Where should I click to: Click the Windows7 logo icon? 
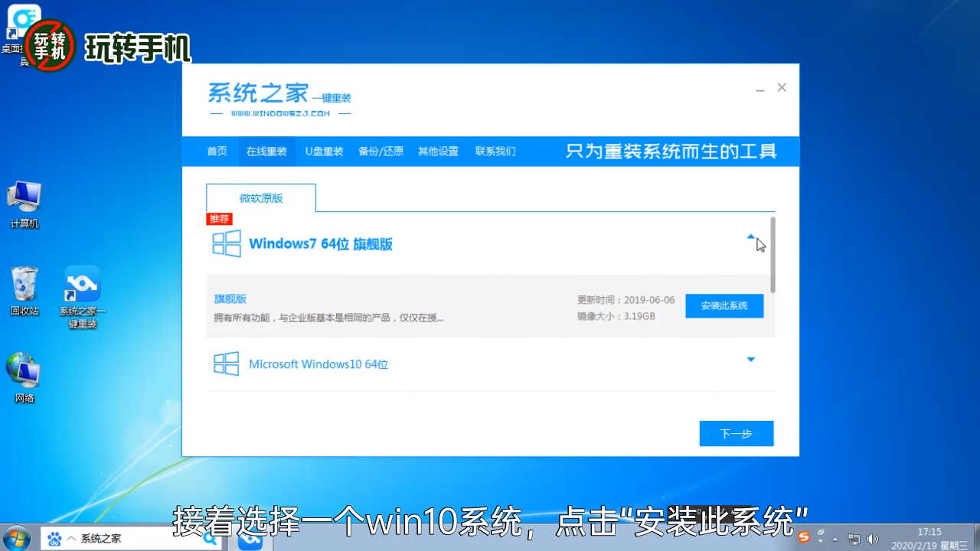point(227,243)
